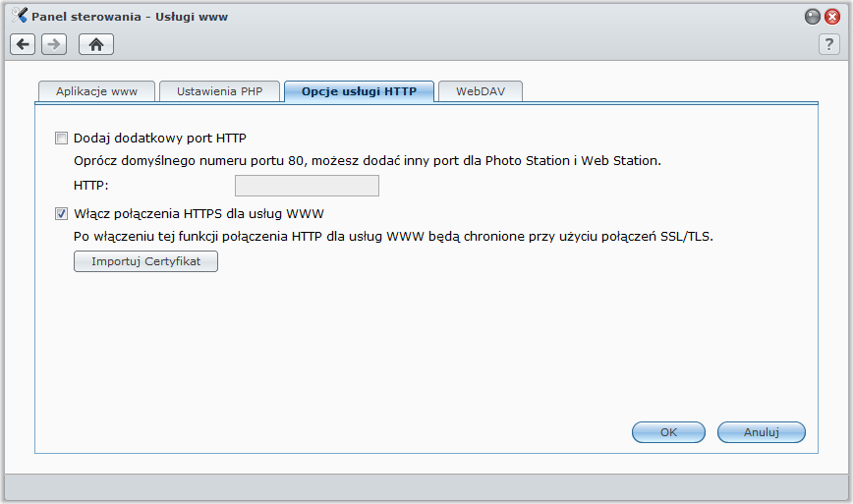Open the Ustawienia PHP tab

(220, 91)
